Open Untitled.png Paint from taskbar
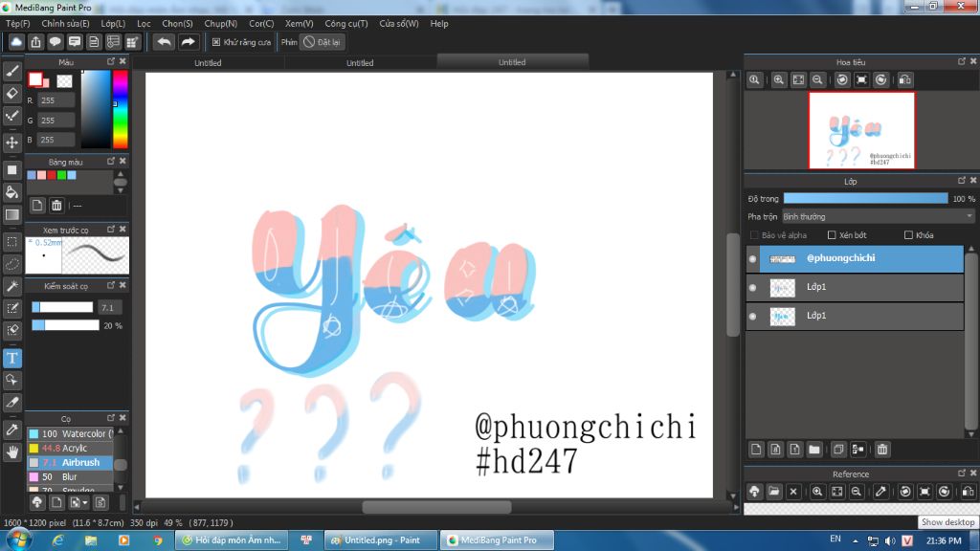The width and height of the screenshot is (980, 551). (x=381, y=540)
